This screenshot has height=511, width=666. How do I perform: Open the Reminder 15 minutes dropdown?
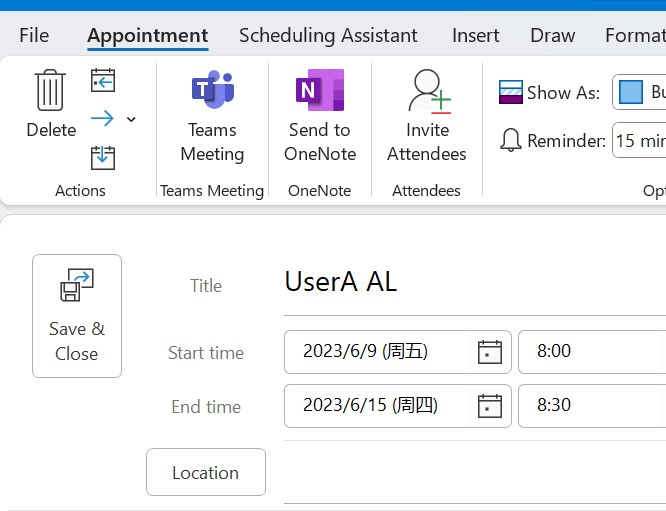tap(639, 140)
